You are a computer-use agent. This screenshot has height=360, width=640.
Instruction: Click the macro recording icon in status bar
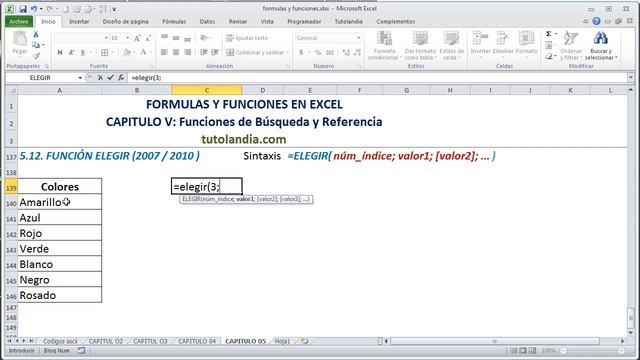tap(81, 350)
